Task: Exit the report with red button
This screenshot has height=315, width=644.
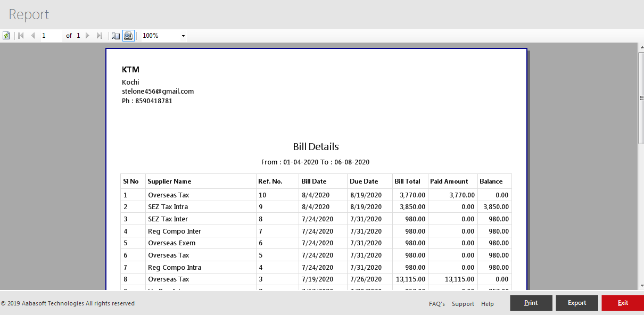Action: [623, 303]
